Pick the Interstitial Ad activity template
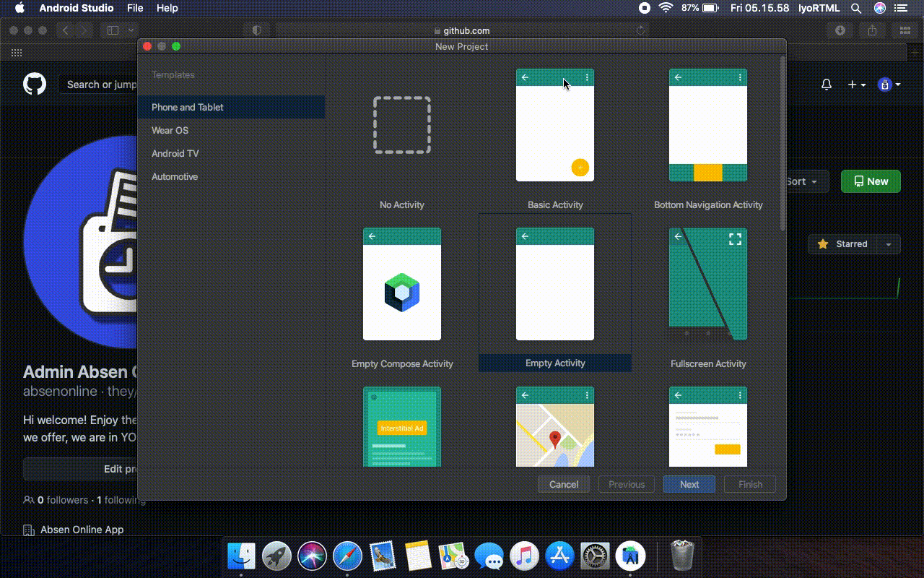This screenshot has width=924, height=578. pos(402,427)
